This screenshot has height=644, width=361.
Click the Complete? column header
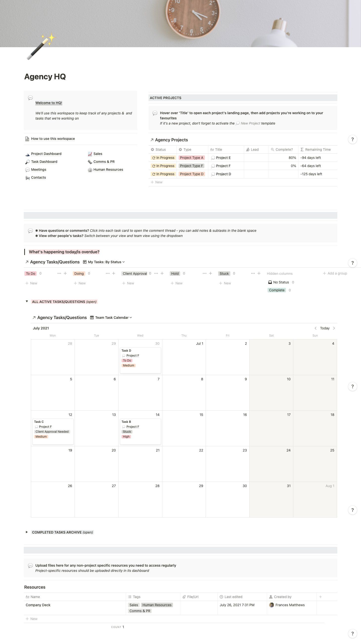(x=283, y=150)
